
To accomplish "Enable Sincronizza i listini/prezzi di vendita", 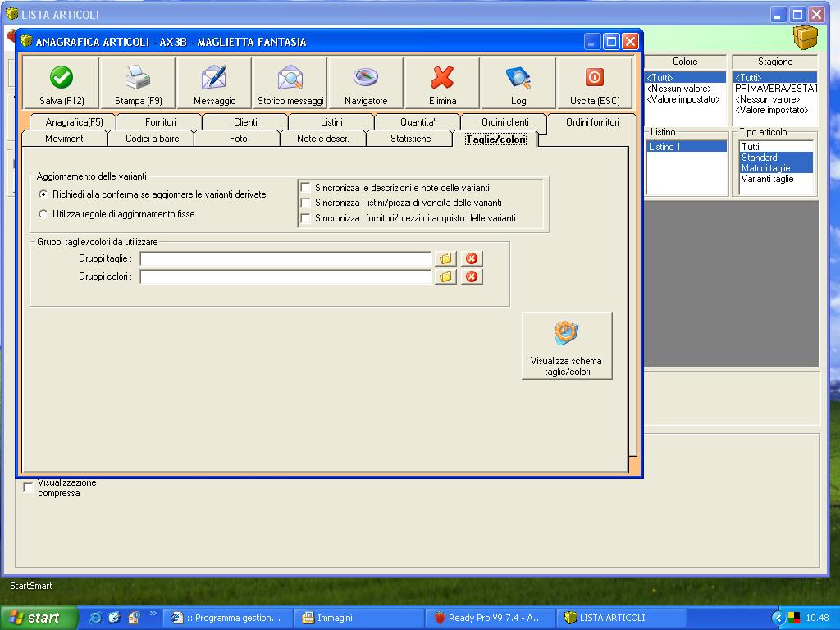I will pyautogui.click(x=305, y=203).
